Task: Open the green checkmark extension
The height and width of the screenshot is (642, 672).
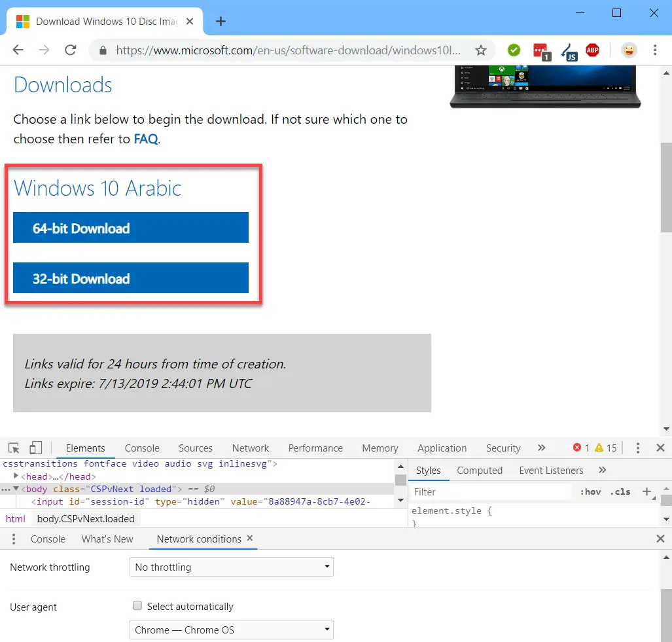Action: (514, 50)
